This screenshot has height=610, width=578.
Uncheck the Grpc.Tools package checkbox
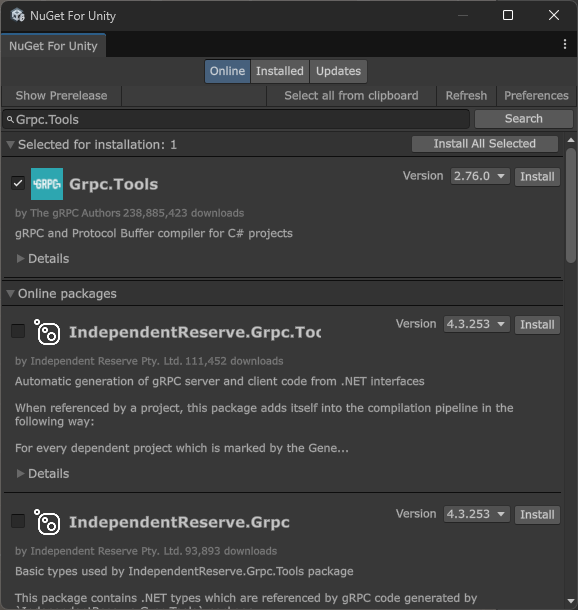18,183
